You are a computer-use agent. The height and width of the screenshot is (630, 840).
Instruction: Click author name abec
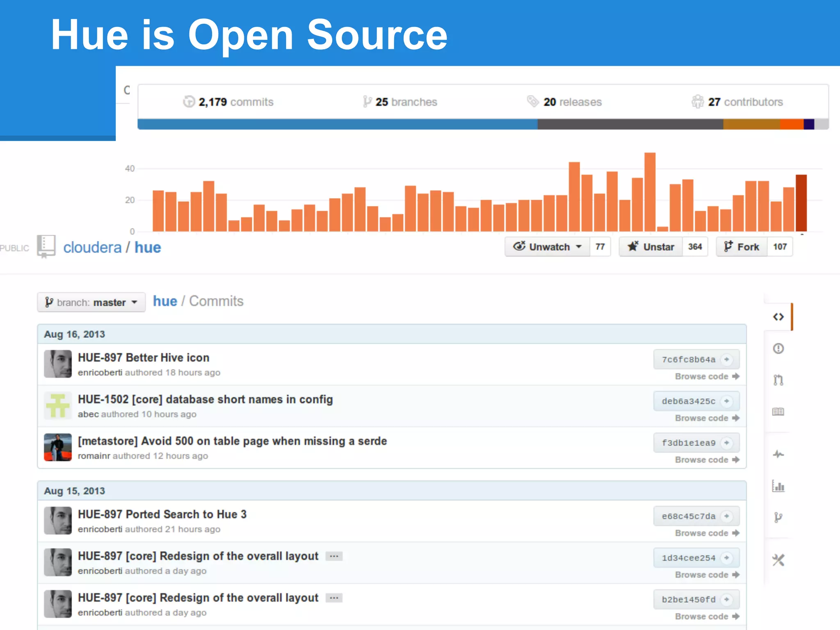click(88, 414)
